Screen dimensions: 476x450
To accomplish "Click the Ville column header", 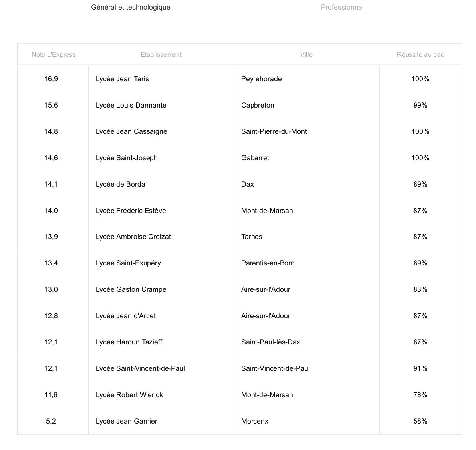I will [306, 55].
